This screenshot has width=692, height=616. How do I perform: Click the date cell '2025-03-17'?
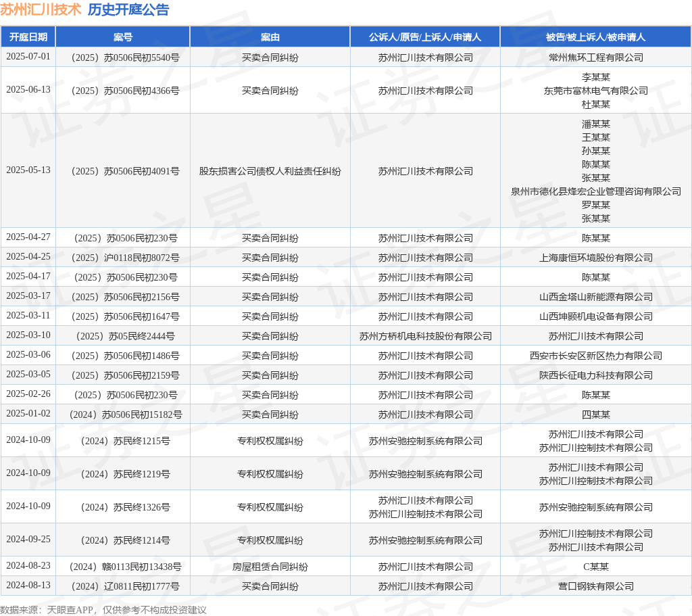pos(28,296)
